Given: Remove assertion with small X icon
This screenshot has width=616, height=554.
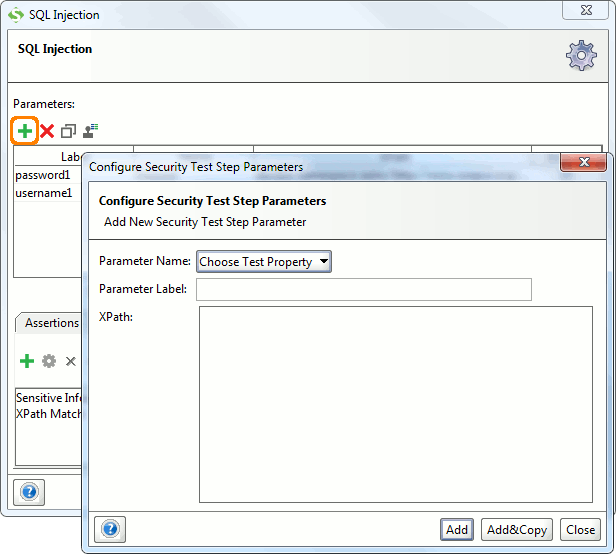Looking at the screenshot, I should click(x=71, y=361).
